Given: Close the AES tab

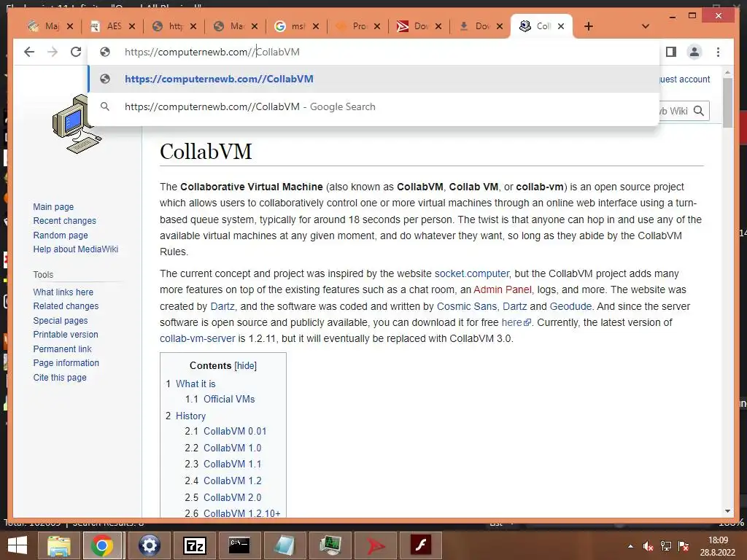Looking at the screenshot, I should click(132, 26).
